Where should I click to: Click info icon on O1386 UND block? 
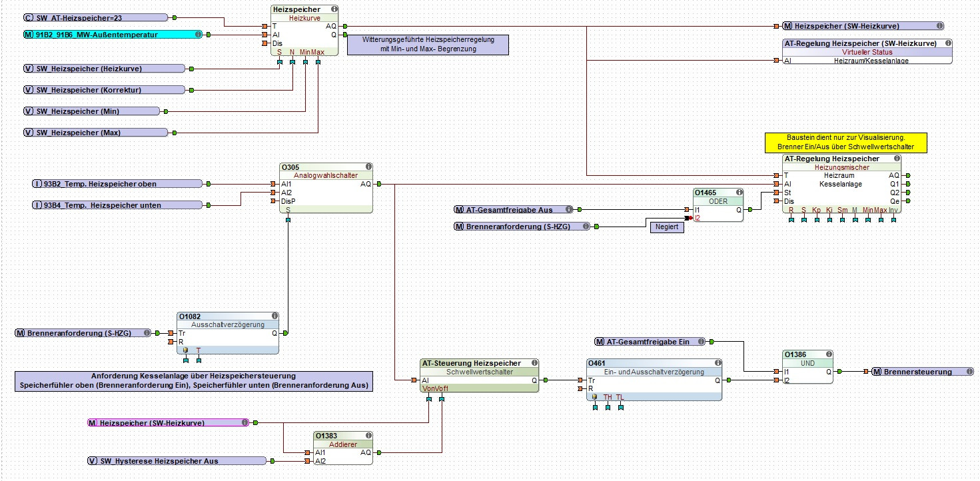click(828, 355)
